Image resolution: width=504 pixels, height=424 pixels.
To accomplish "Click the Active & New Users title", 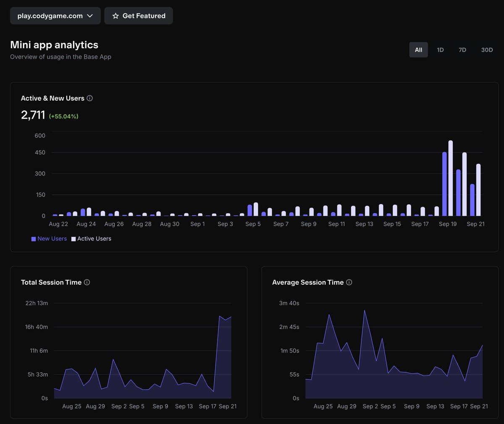I will [x=52, y=98].
